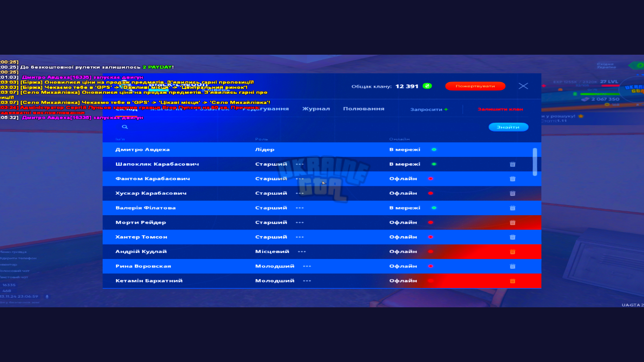Select member name Шапокляк Карабасович
Image resolution: width=644 pixels, height=362 pixels.
point(157,164)
